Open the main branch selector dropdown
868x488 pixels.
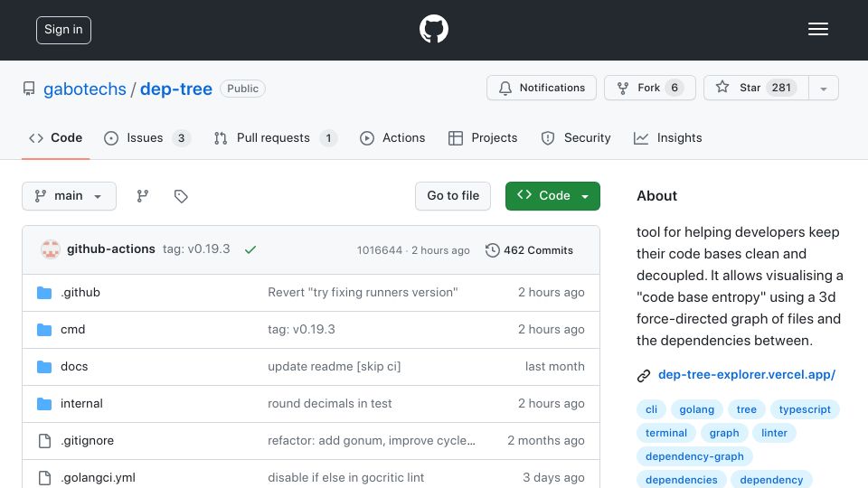tap(70, 196)
